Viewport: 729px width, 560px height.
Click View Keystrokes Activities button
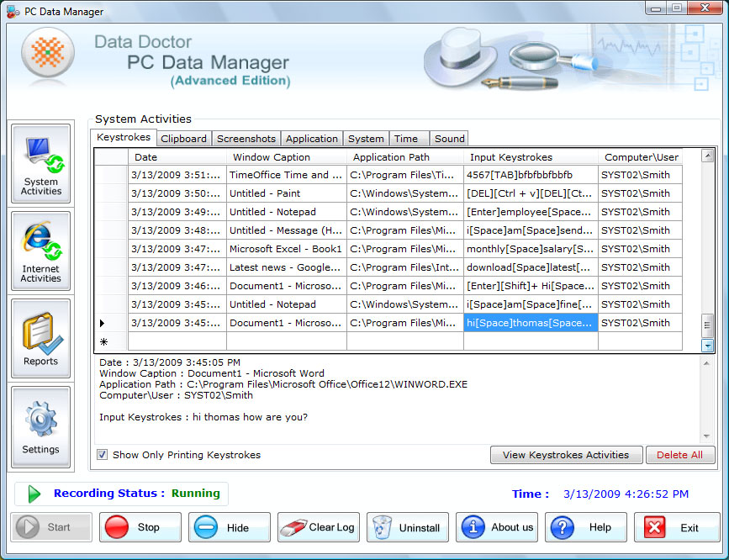click(565, 455)
